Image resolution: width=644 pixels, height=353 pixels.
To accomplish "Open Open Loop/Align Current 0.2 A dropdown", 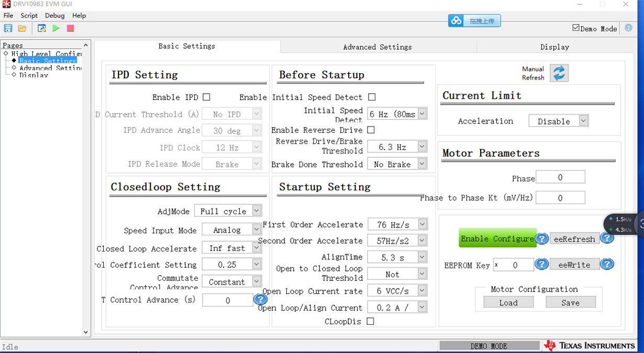I will [x=397, y=308].
